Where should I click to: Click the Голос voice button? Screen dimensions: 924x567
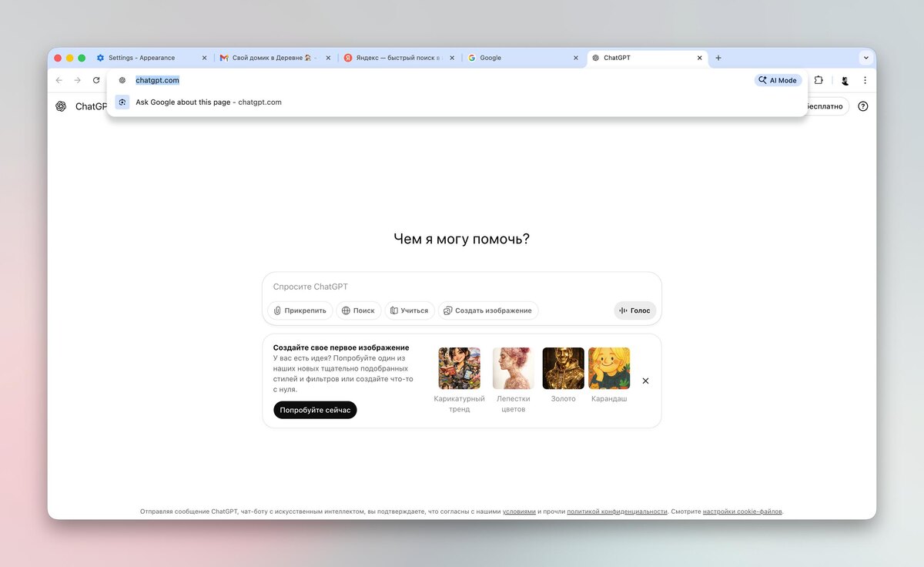pos(634,310)
